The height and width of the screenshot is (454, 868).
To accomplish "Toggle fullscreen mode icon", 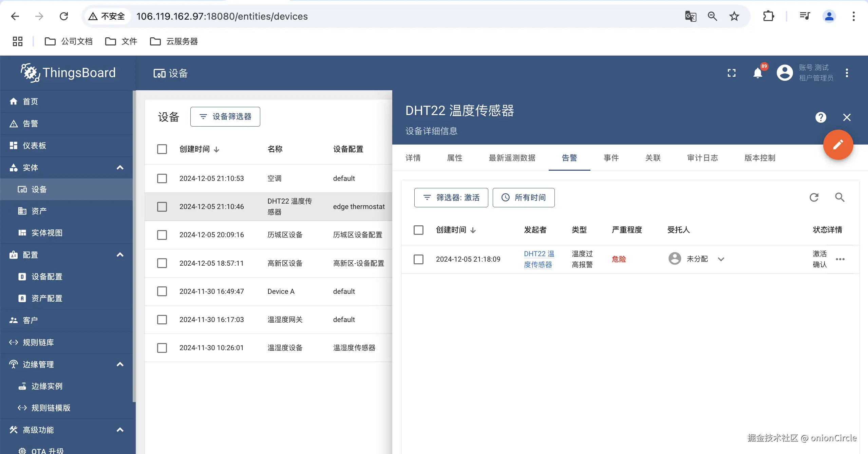I will point(732,73).
